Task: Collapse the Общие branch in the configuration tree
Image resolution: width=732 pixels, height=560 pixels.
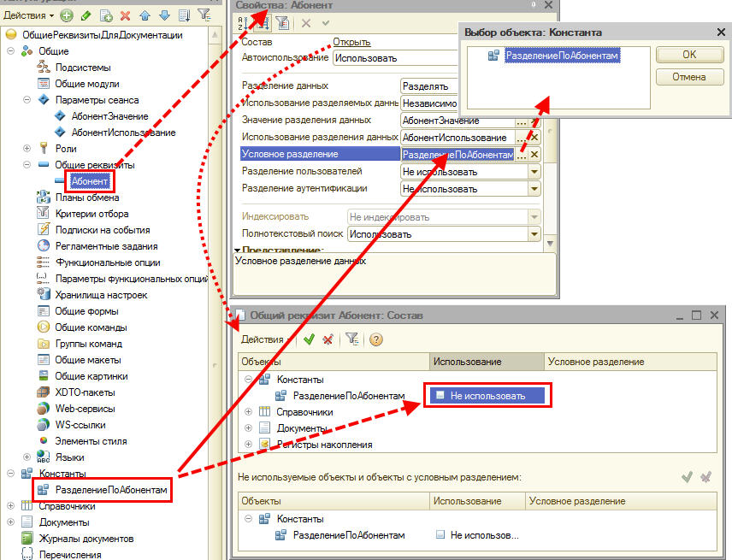Action: pyautogui.click(x=11, y=50)
